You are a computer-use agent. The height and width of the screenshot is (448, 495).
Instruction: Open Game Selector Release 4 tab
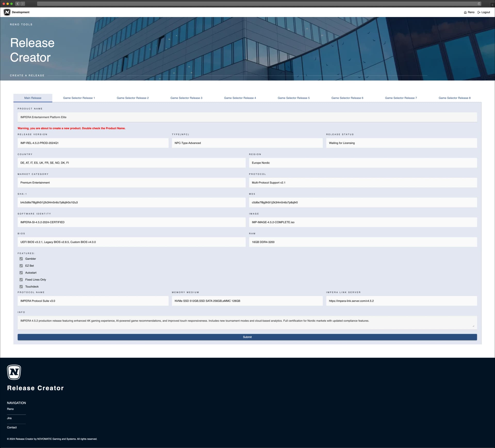[x=240, y=98]
